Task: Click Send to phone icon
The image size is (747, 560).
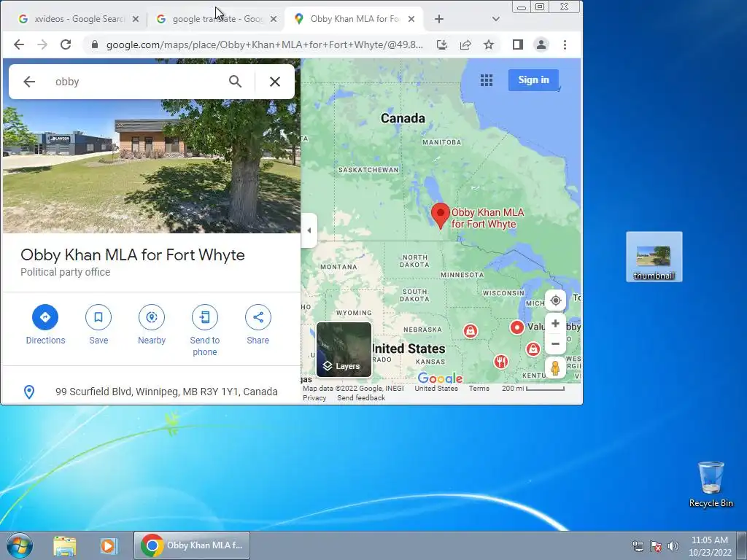Action: pyautogui.click(x=205, y=317)
